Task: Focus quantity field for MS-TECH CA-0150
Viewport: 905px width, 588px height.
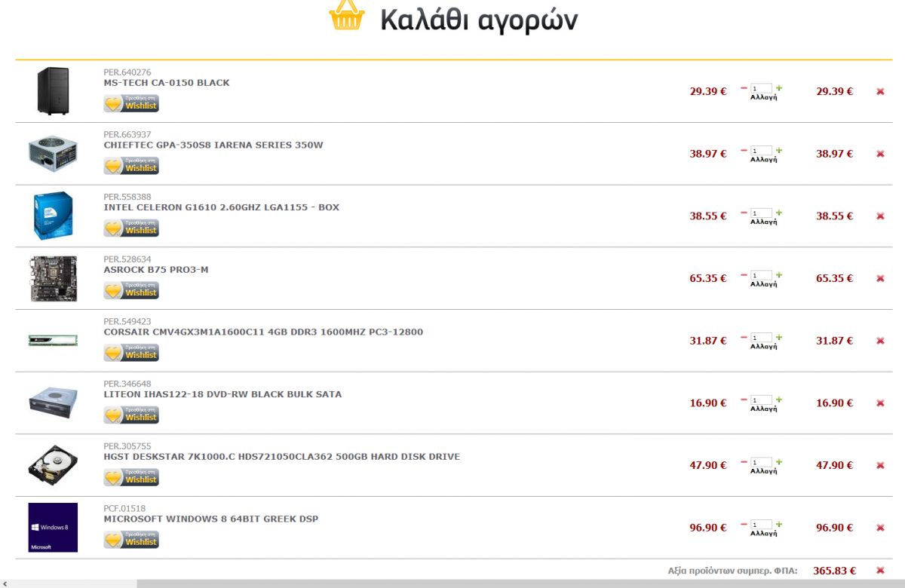Action: 762,88
